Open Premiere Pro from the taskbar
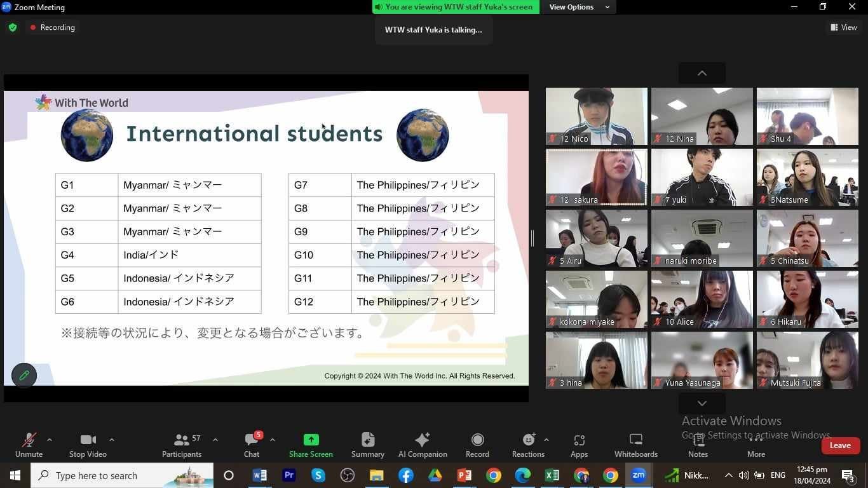The width and height of the screenshot is (868, 488). pos(289,475)
